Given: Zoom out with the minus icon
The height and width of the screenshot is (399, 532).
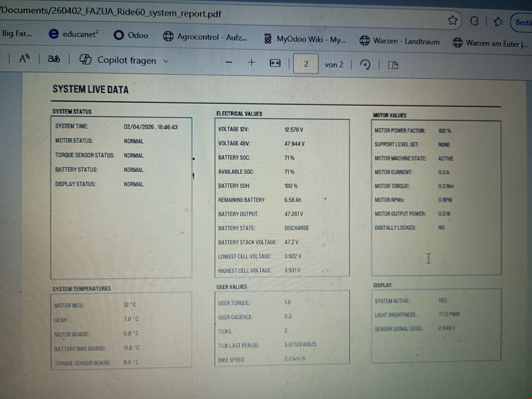Looking at the screenshot, I should (229, 62).
